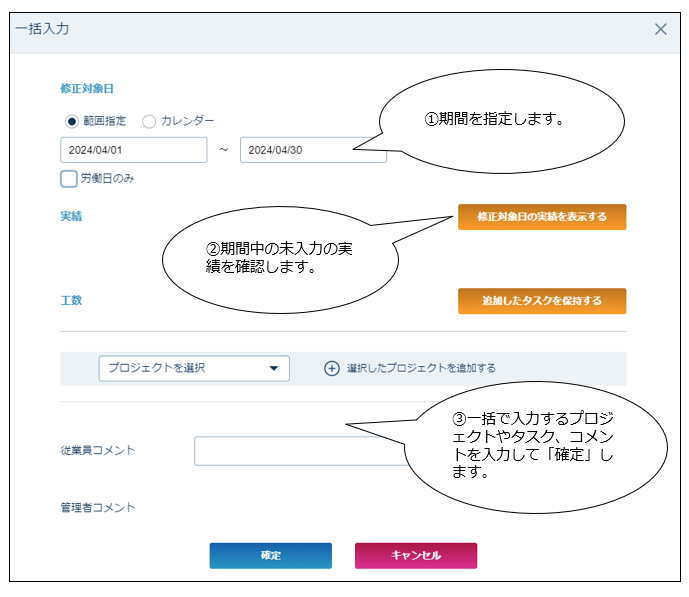Click the 工数 section label

point(71,300)
